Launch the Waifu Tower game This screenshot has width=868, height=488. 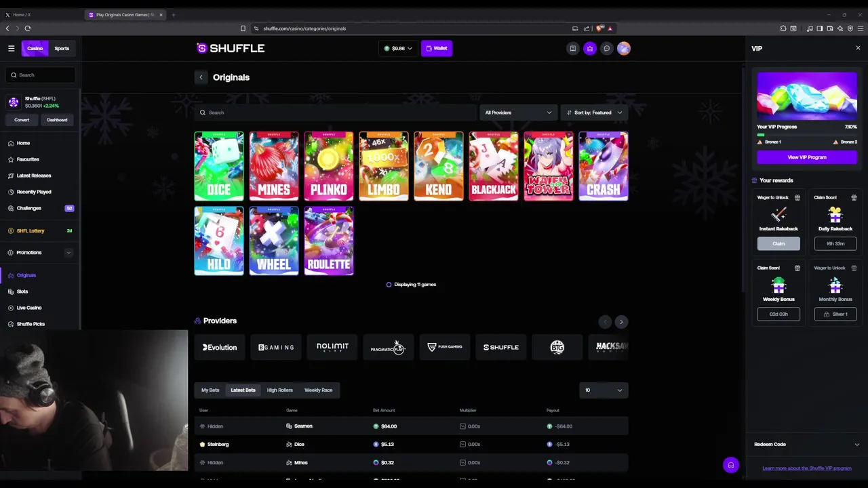[549, 166]
